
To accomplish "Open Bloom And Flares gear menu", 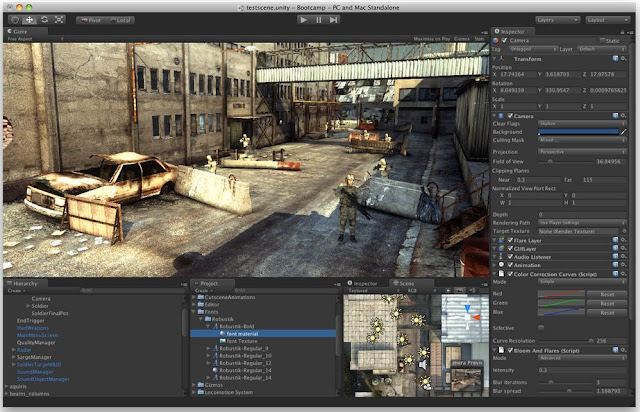I will (x=624, y=350).
